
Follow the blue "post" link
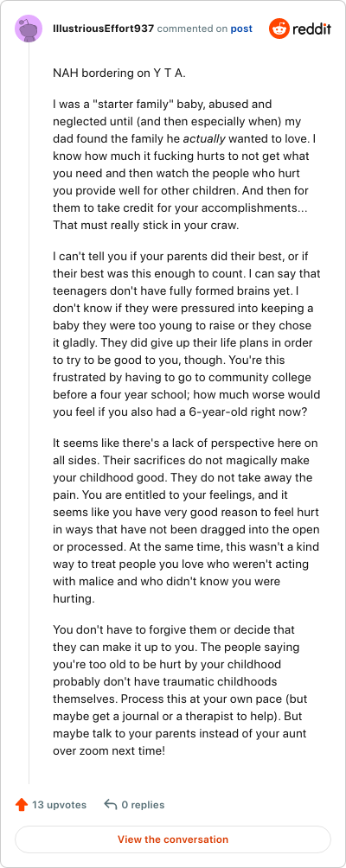(241, 29)
